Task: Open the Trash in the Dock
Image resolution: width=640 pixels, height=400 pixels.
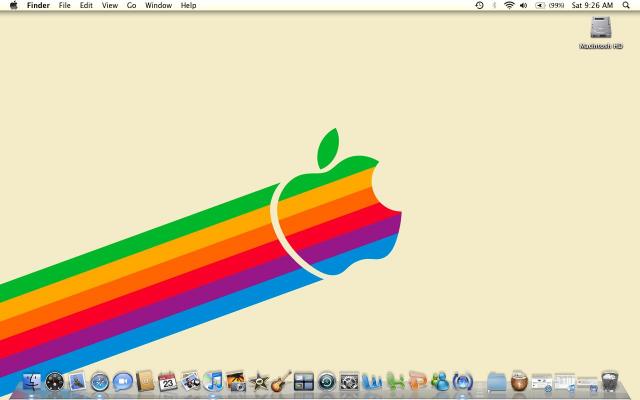Action: 610,381
